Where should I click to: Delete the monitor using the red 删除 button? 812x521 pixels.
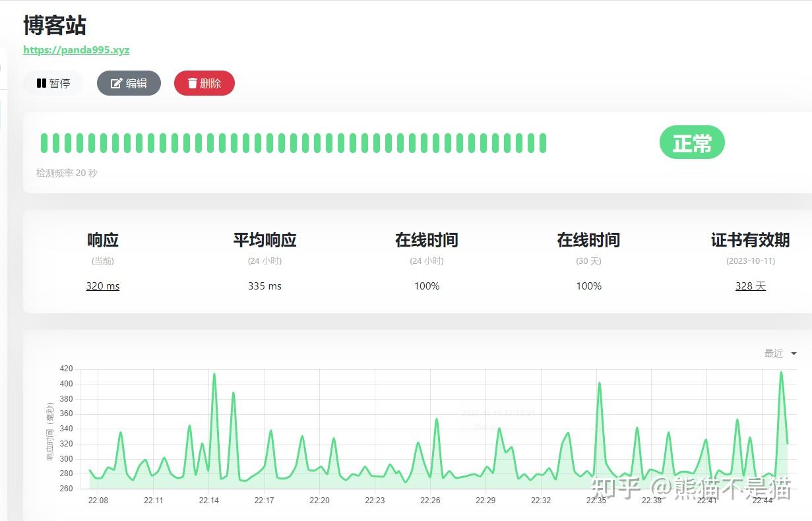coord(204,83)
